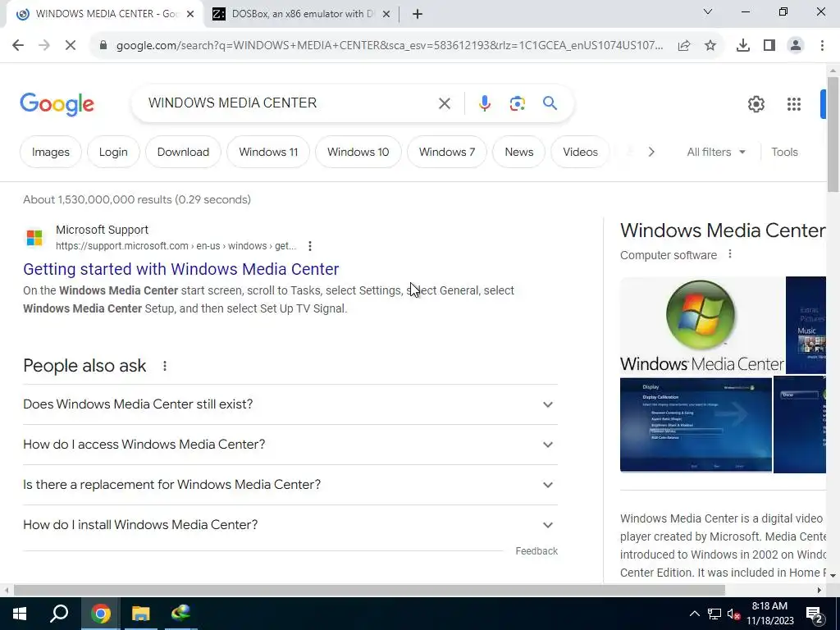Clear the Google search box text
Viewport: 840px width, 630px height.
[x=444, y=103]
